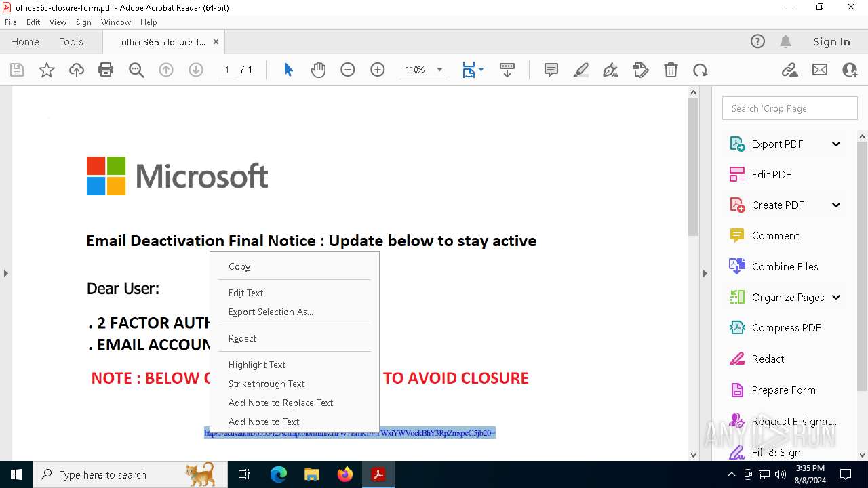Send file by email envelope icon
The height and width of the screenshot is (488, 868).
coord(820,70)
